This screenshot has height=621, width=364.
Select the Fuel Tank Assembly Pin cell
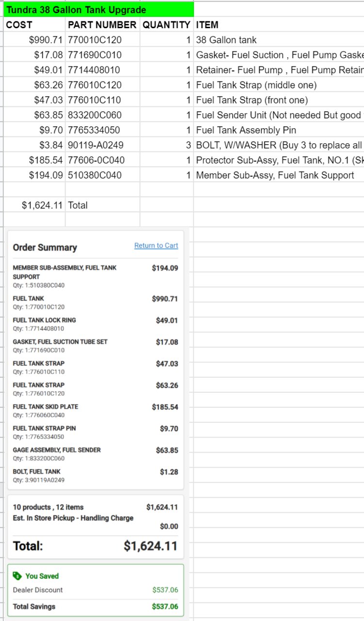click(x=279, y=130)
